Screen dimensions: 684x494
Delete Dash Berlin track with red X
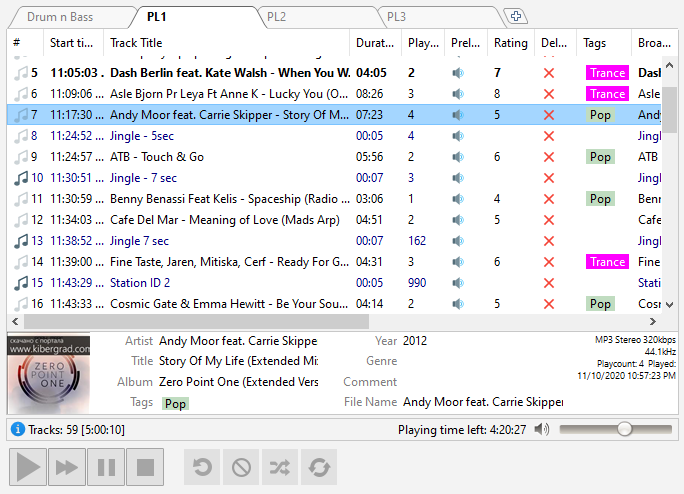click(x=549, y=73)
